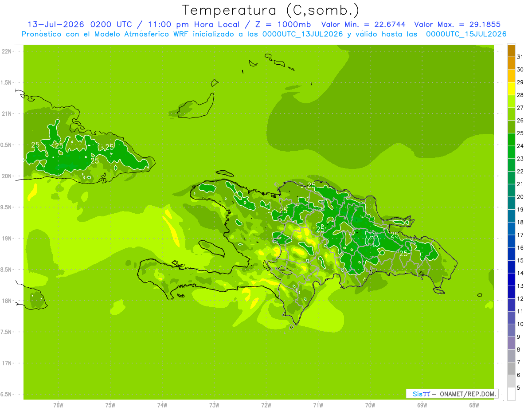Screen dimensions: 532x411
Task: Click the 68W longitude axis label
Action: coord(474,405)
